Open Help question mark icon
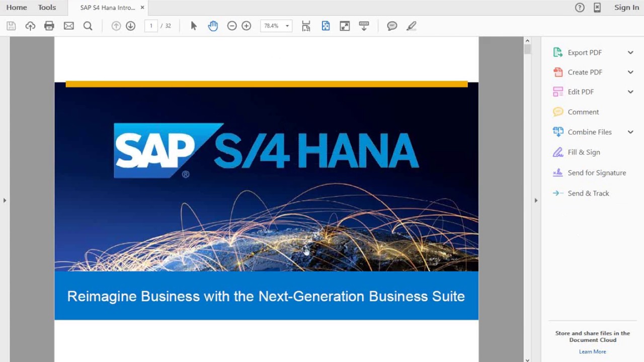This screenshot has width=644, height=362. pos(580,8)
